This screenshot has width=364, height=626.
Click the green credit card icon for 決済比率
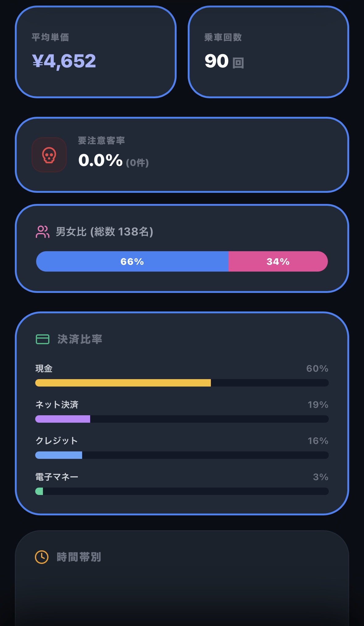point(42,339)
